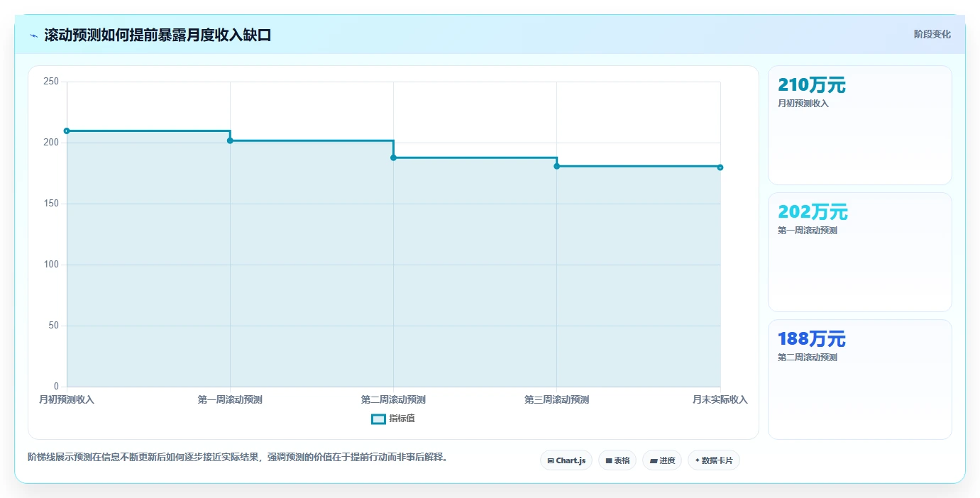Click the x-axis label 第三周滚动预测
Viewport: 980px width, 498px height.
click(x=557, y=400)
